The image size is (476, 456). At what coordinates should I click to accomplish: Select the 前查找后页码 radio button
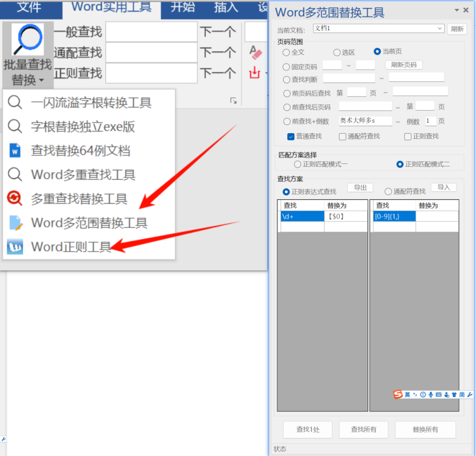[287, 107]
